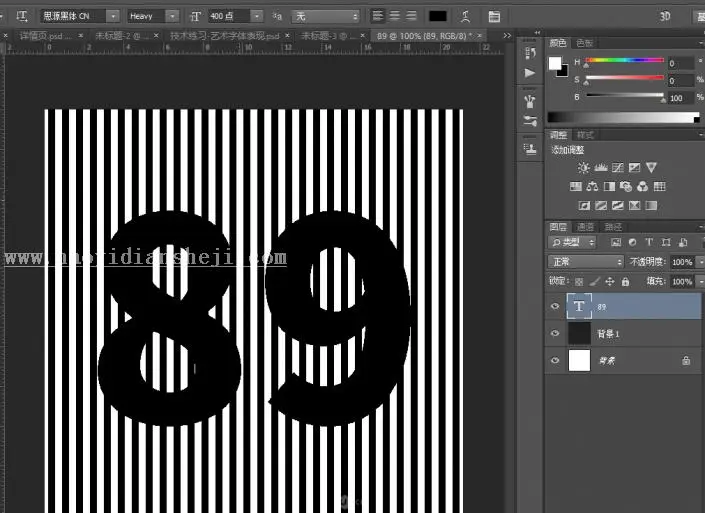
Task: Switch to the 通道 channels tab
Action: (x=585, y=227)
